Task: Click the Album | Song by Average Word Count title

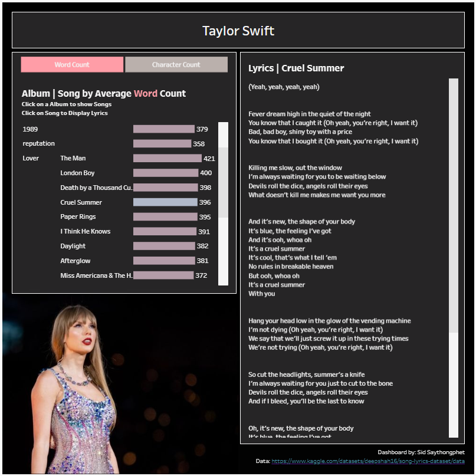Action: pyautogui.click(x=104, y=94)
